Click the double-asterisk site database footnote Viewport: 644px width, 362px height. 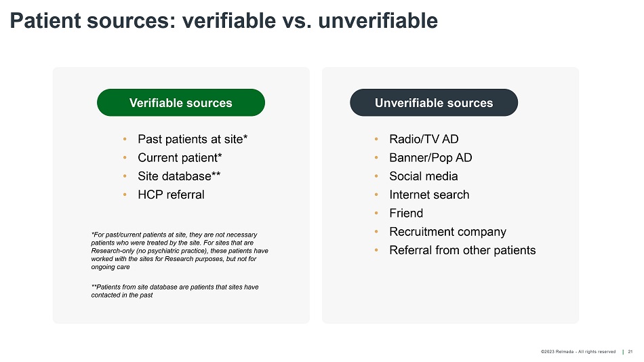pyautogui.click(x=174, y=291)
